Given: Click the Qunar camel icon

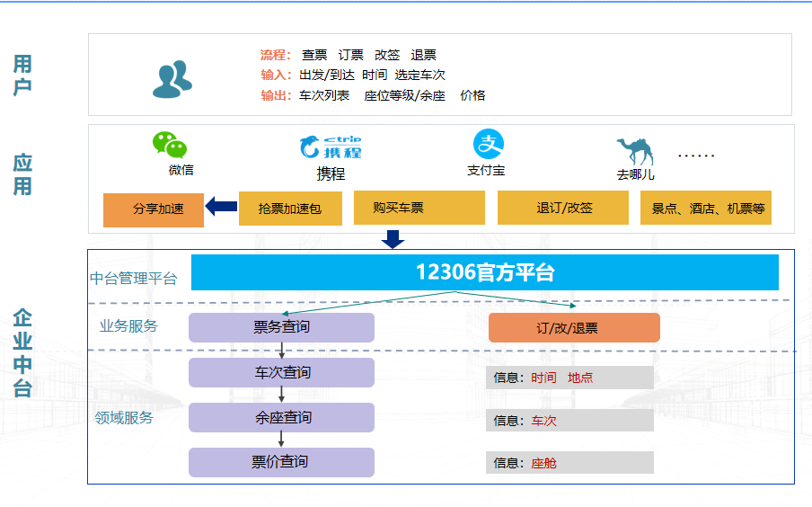Looking at the screenshot, I should (635, 151).
